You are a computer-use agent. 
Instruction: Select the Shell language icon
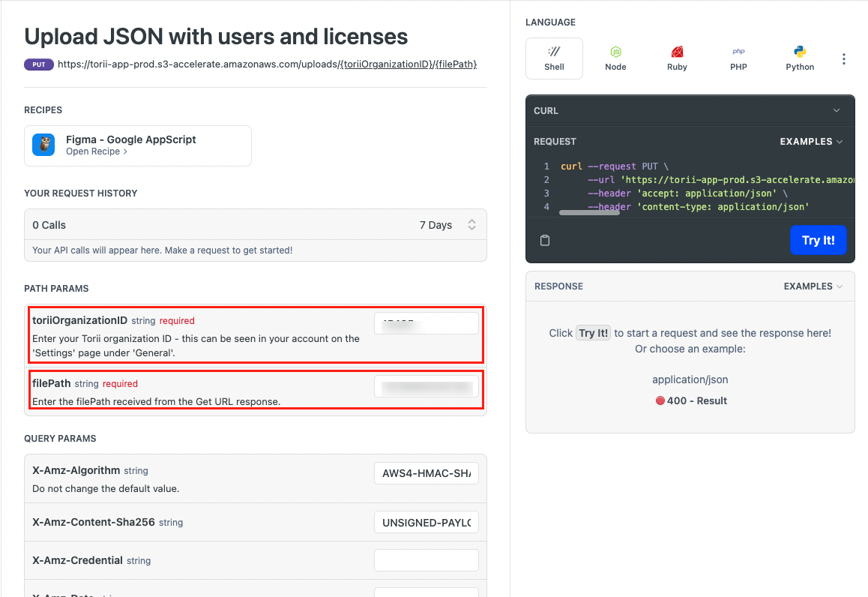(554, 52)
